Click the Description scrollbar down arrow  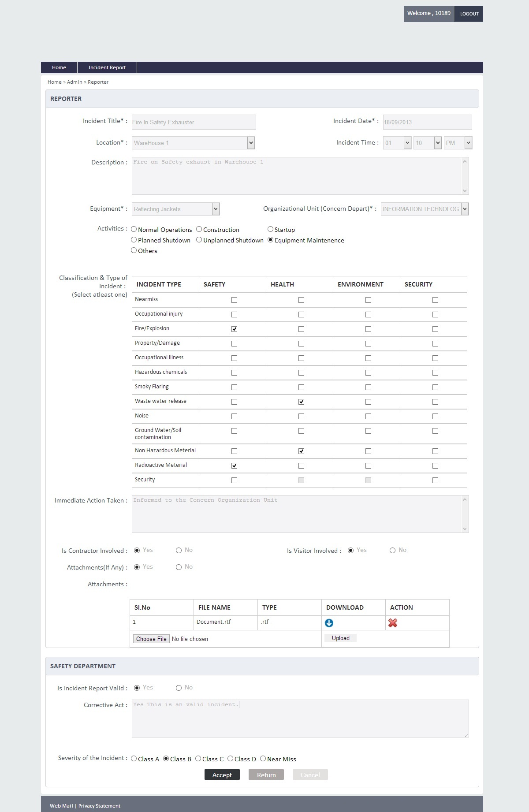[465, 190]
